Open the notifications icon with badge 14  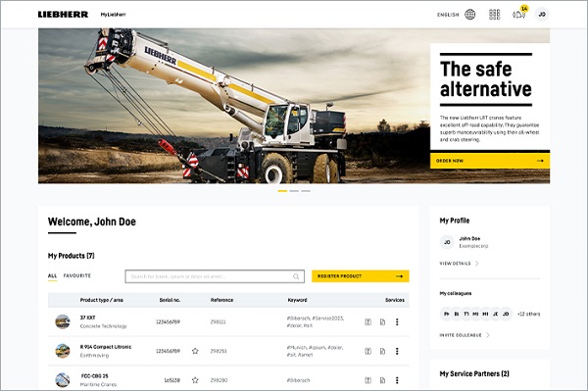coord(519,15)
